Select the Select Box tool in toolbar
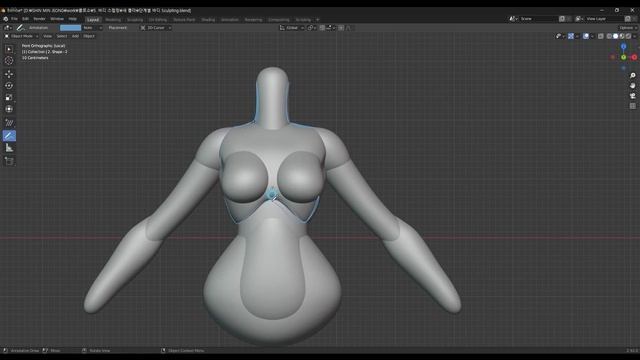 [9, 49]
